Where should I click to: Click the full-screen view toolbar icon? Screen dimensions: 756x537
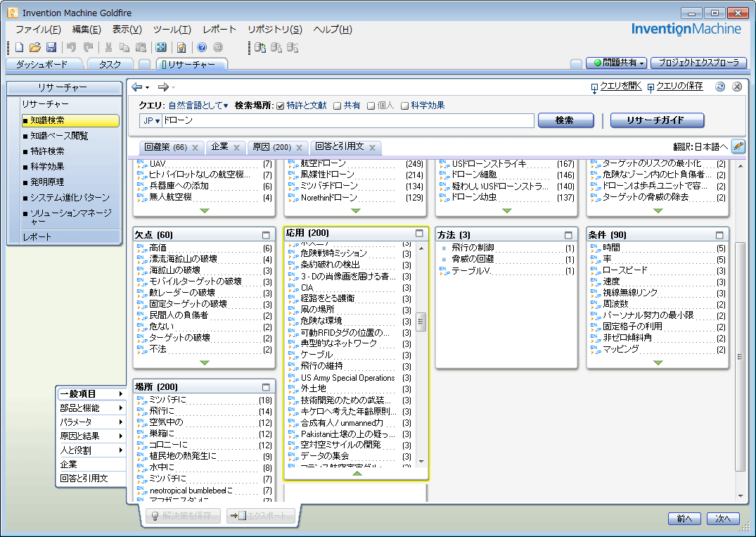[161, 47]
